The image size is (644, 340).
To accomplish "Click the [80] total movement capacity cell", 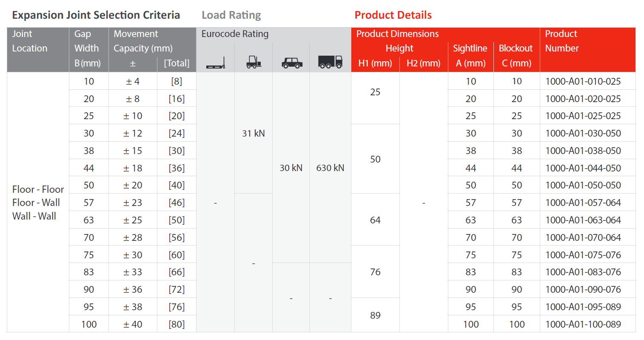I will 177,324.
